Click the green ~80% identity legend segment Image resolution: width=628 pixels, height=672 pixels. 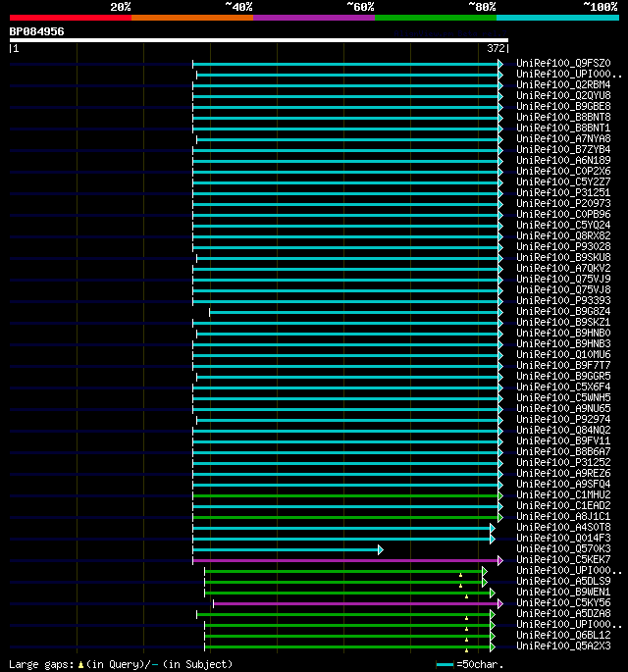click(436, 18)
